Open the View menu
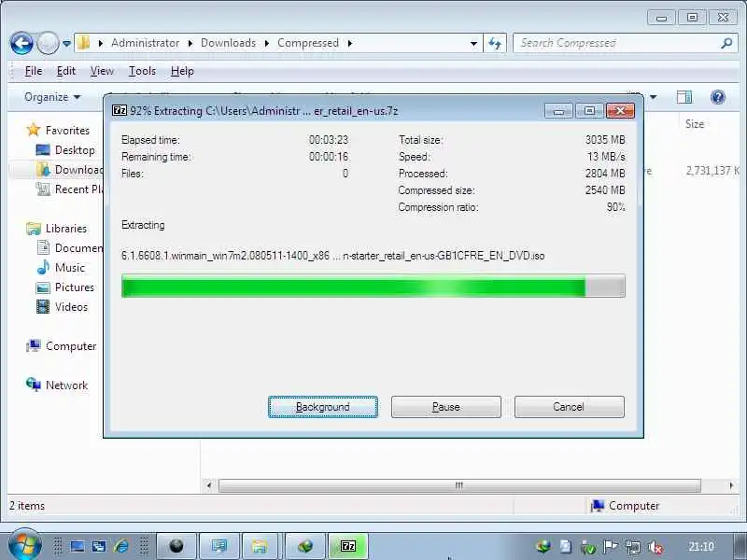This screenshot has height=560, width=747. 102,71
